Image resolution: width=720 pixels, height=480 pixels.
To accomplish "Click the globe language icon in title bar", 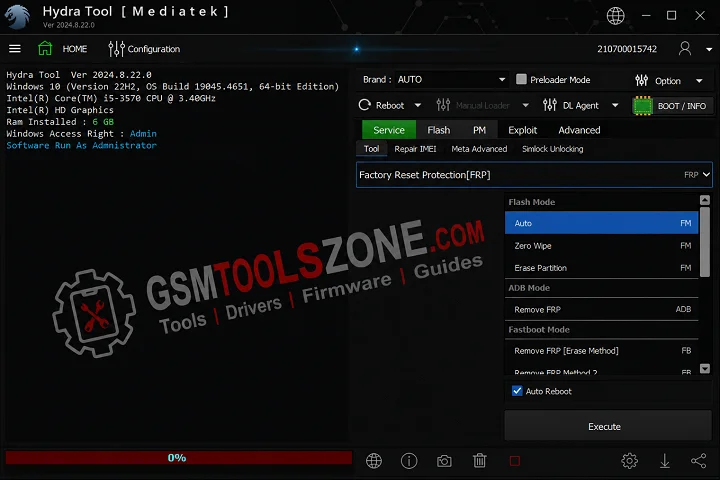I will coord(615,16).
